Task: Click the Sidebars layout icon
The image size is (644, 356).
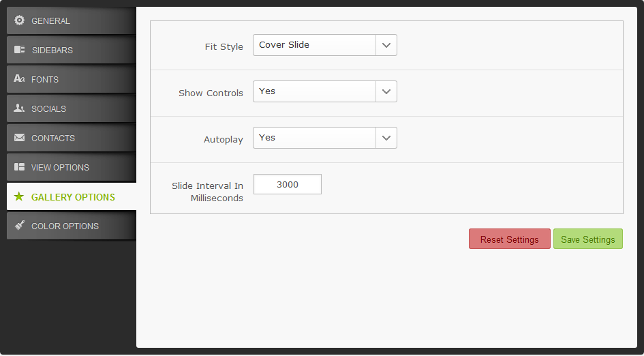Action: point(19,49)
